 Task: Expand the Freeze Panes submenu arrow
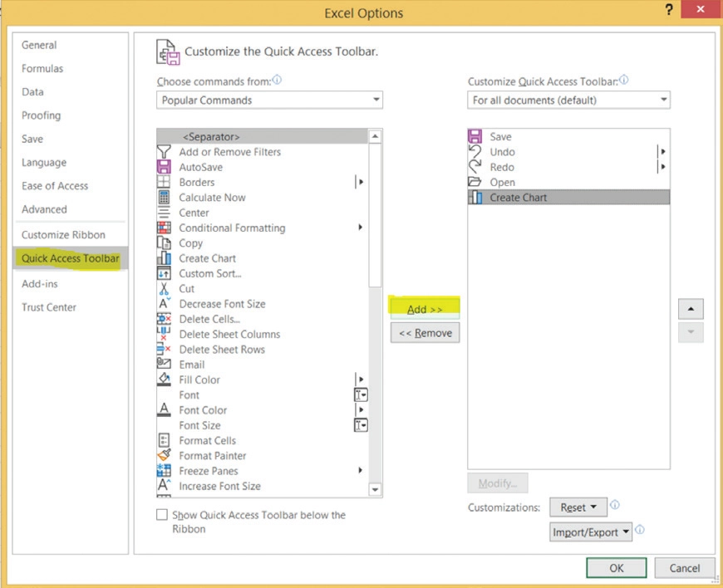coord(361,470)
